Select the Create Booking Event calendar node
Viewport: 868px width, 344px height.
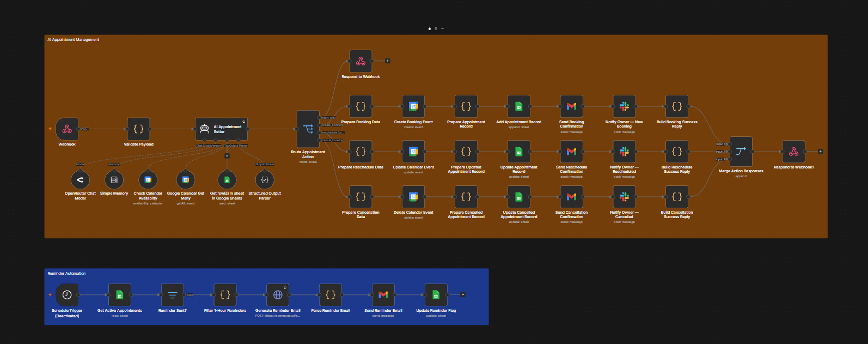click(x=413, y=107)
